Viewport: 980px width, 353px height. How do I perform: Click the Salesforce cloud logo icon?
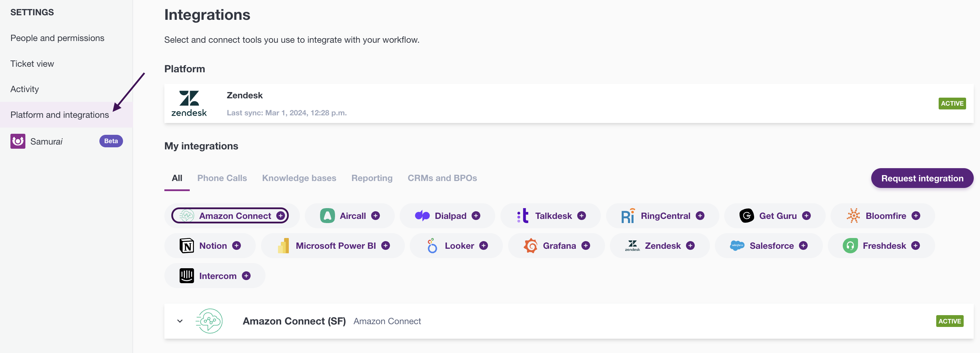click(x=737, y=246)
